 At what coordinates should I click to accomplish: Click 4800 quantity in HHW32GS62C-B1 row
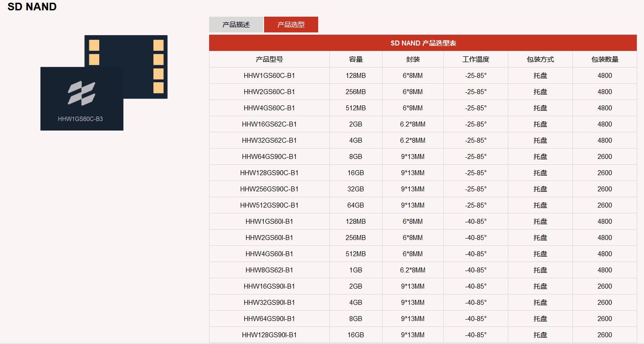click(x=605, y=140)
